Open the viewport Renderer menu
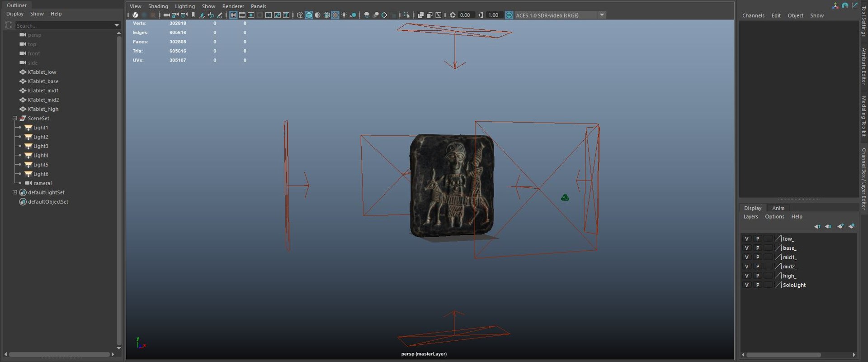The image size is (868, 362). [233, 6]
